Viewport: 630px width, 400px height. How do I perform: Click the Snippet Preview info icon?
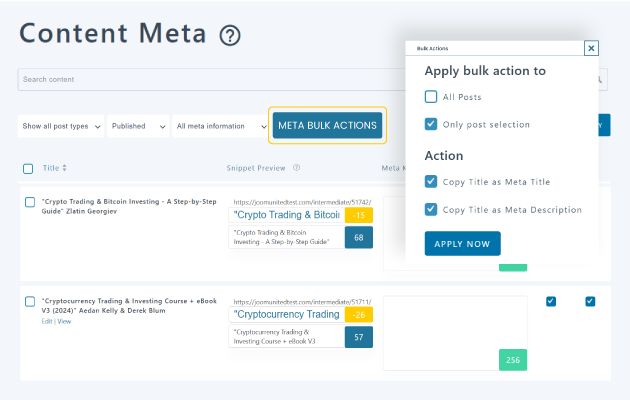click(x=296, y=168)
